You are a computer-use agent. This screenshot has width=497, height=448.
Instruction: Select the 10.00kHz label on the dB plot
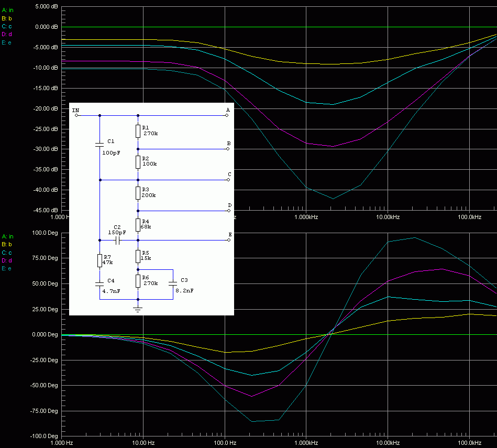[x=388, y=217]
